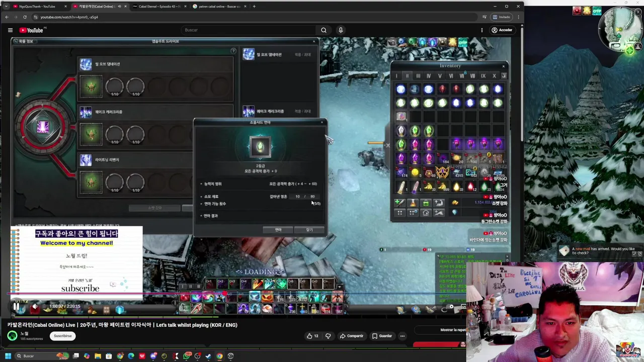Subscribe with the Suscribirse button
This screenshot has width=644, height=362.
click(63, 336)
